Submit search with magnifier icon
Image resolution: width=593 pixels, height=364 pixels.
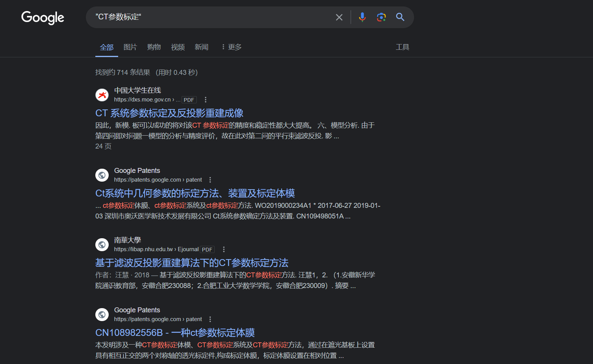click(400, 17)
